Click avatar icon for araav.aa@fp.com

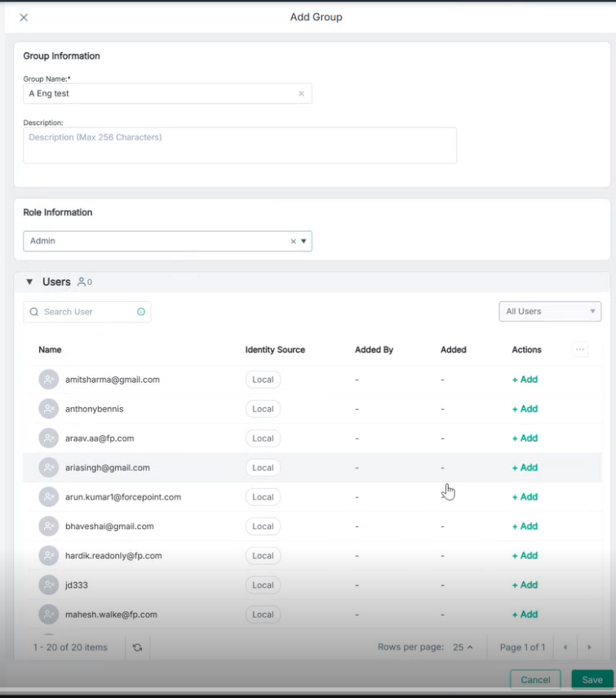point(48,438)
